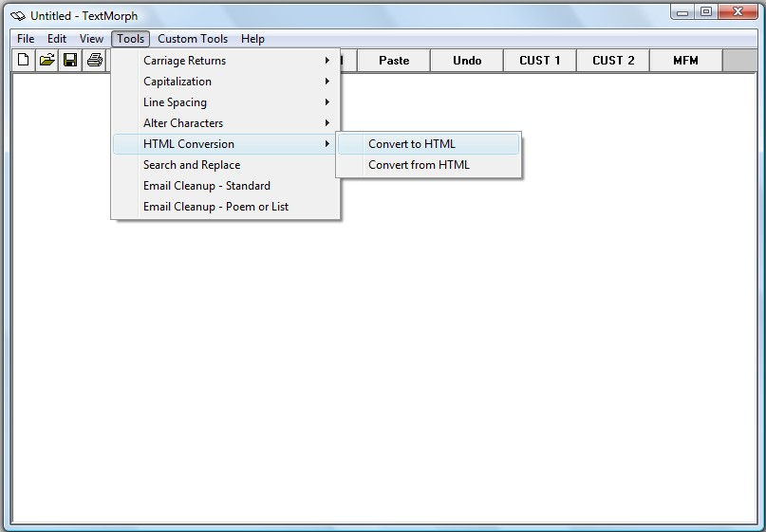The width and height of the screenshot is (766, 532).
Task: Choose Email Cleanup - Poem or List
Action: coord(225,207)
